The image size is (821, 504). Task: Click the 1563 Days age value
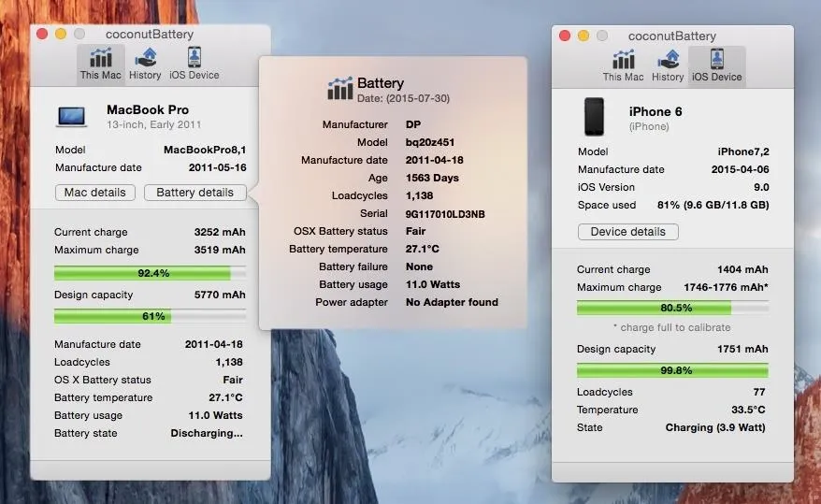click(432, 178)
